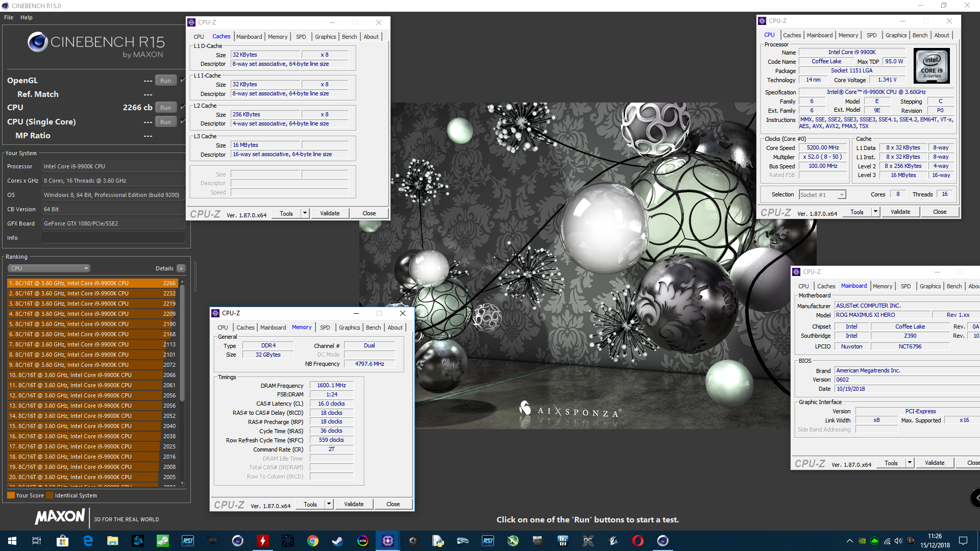Click the Info input field
The height and width of the screenshot is (551, 980).
pyautogui.click(x=113, y=238)
